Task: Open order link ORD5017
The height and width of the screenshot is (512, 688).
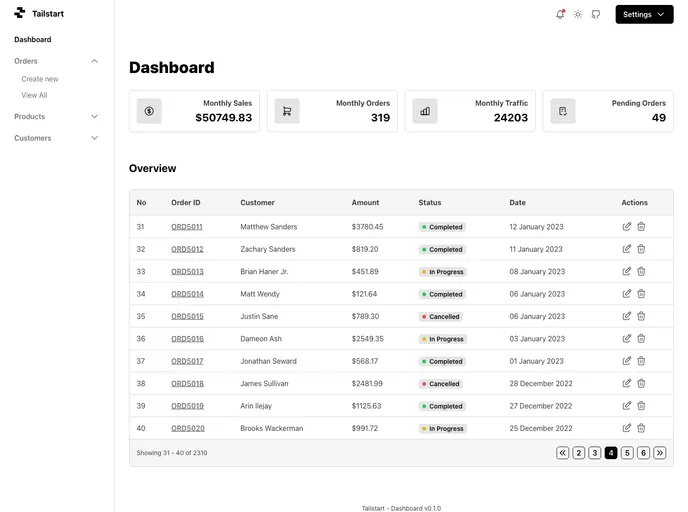Action: 187,361
